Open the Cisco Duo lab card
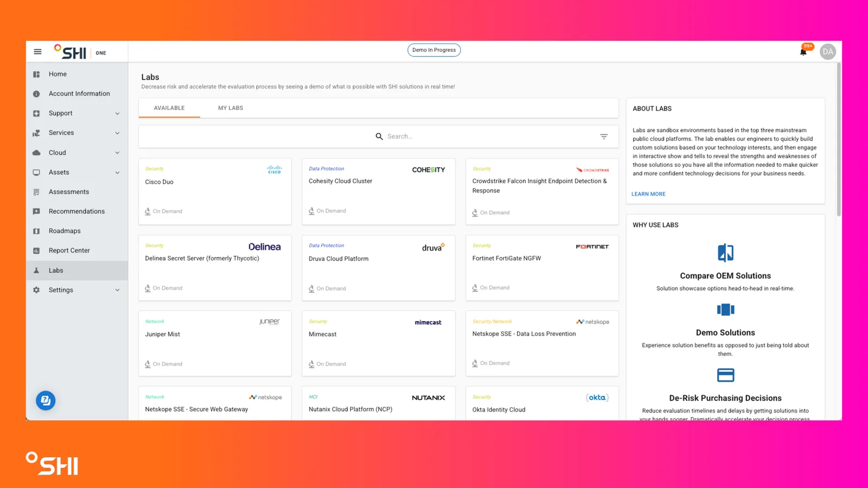Screen dimensions: 868x488 point(215,191)
